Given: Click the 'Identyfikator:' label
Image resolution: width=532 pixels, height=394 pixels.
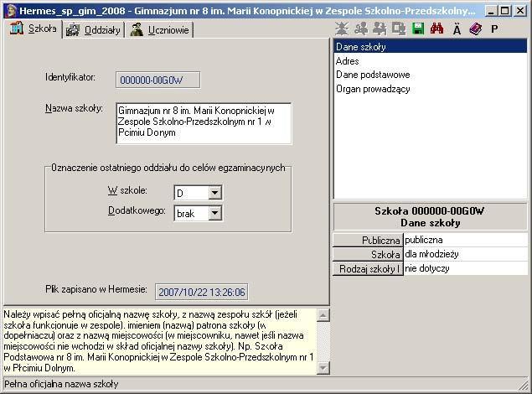Looking at the screenshot, I should (70, 77).
